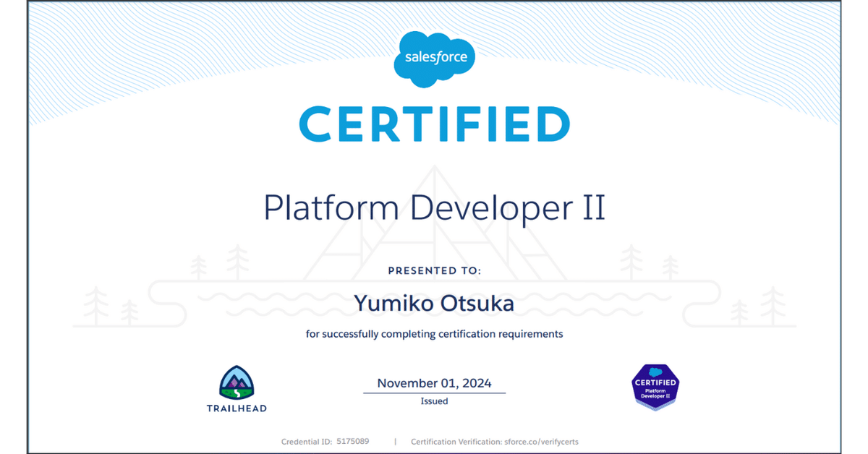Open the sforce.co/verifycerts verification link

(542, 441)
